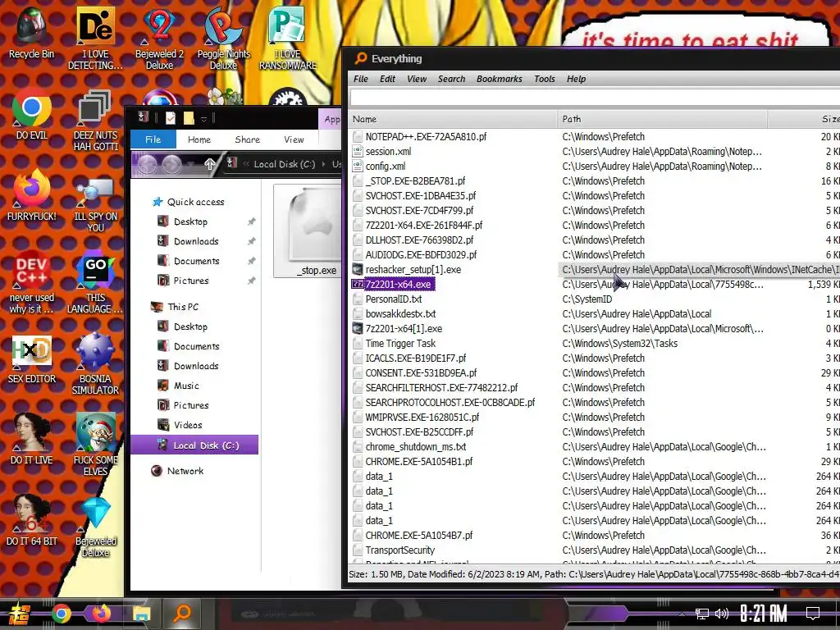This screenshot has height=630, width=840.
Task: Open the Recycle Bin desktop icon
Action: coord(31,33)
